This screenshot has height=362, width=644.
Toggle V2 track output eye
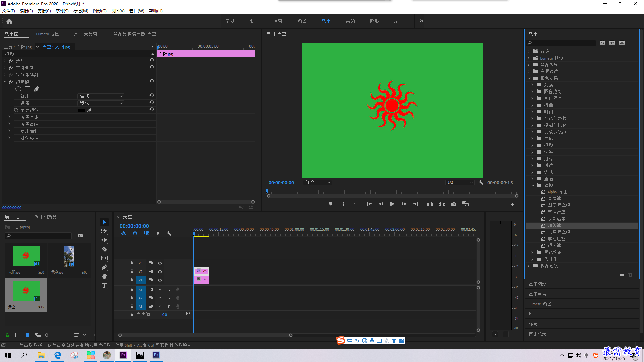pos(160,271)
